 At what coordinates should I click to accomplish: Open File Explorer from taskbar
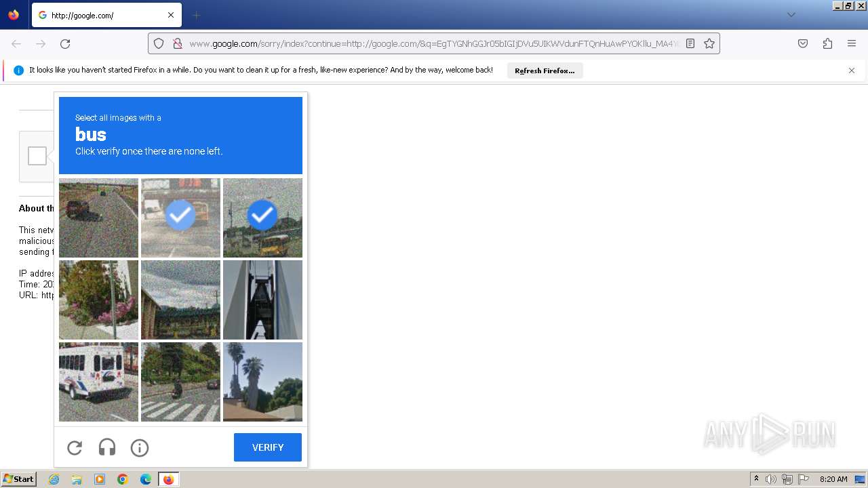[77, 479]
